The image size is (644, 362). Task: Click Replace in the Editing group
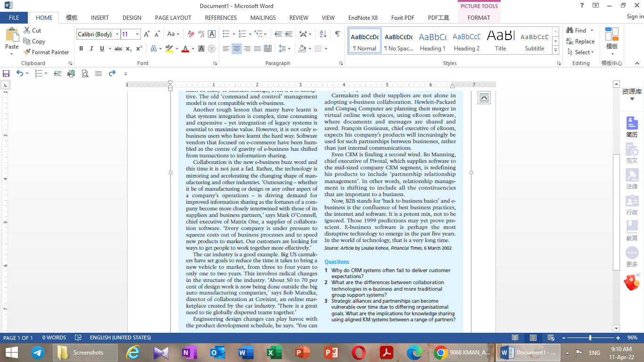pos(580,41)
